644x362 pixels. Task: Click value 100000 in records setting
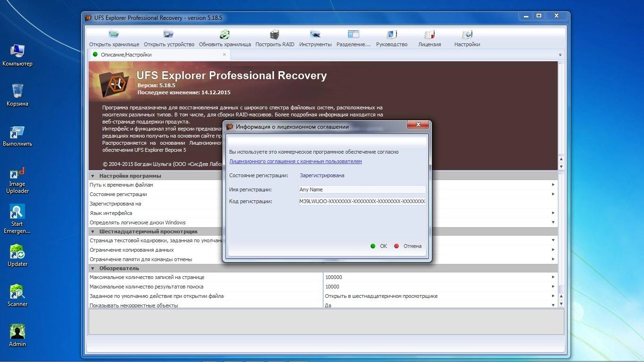pos(334,278)
